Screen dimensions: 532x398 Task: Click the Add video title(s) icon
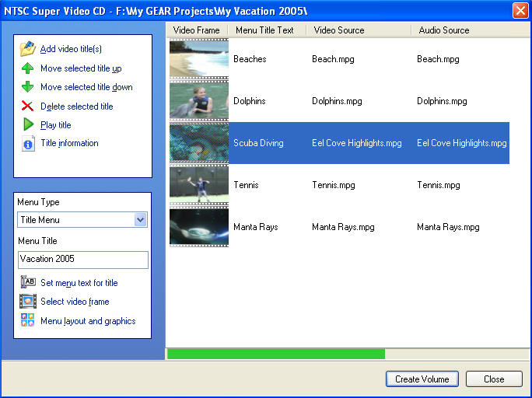(27, 49)
